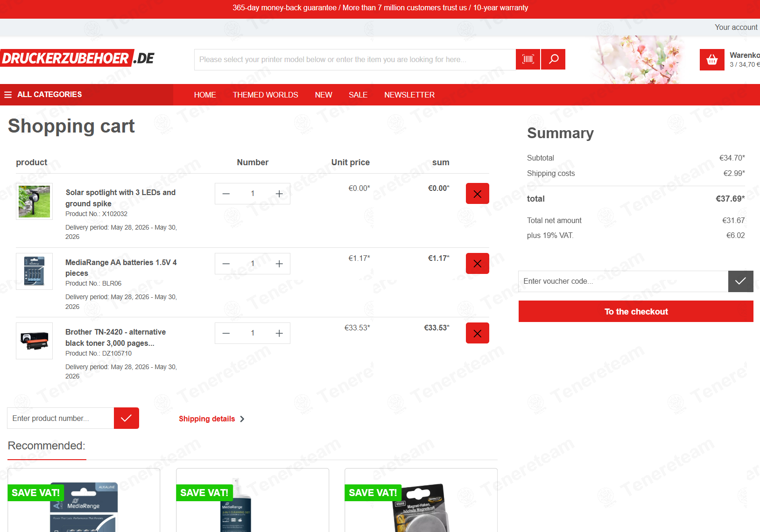Image resolution: width=760 pixels, height=532 pixels.
Task: Click Solar spotlight quantity number field
Action: click(x=253, y=194)
